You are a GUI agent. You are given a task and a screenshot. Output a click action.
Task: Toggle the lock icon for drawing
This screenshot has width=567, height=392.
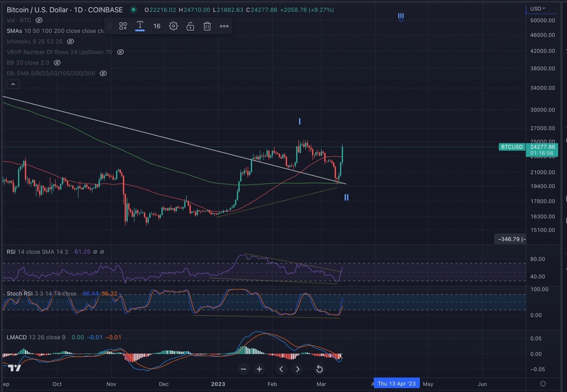pyautogui.click(x=190, y=26)
